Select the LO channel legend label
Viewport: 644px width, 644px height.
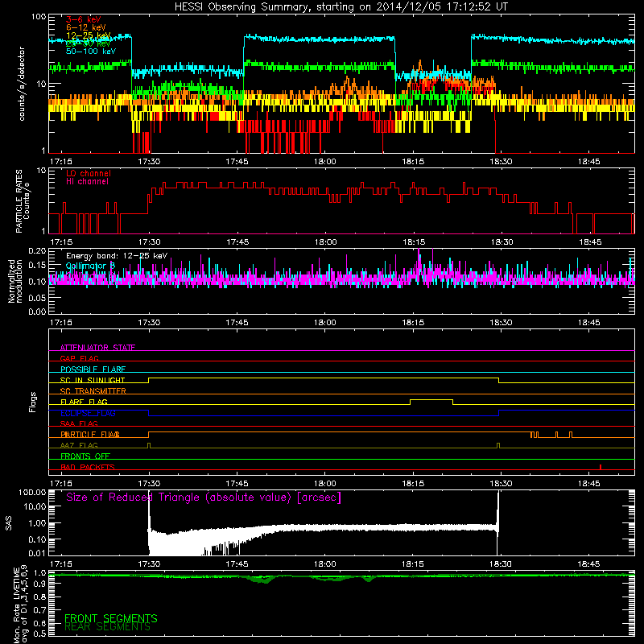89,173
